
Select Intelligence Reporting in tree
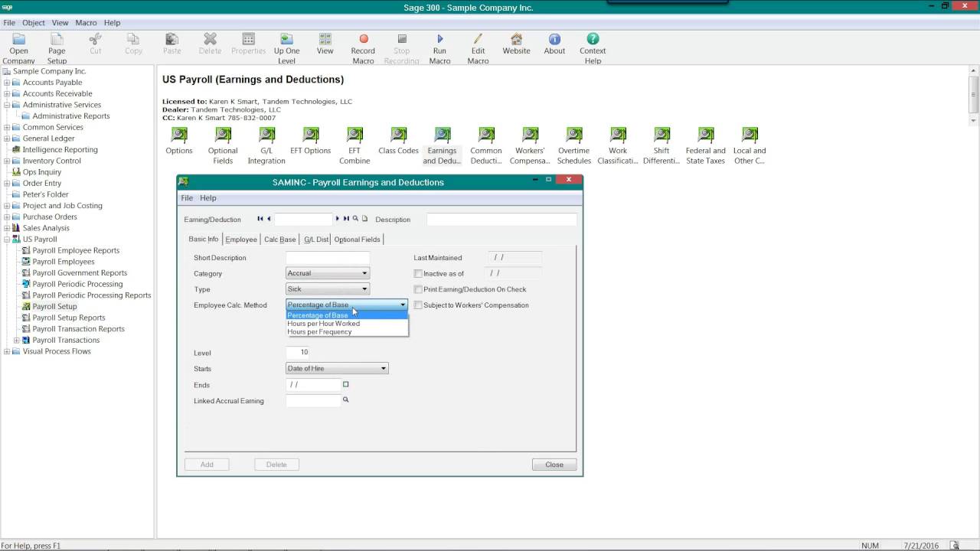click(60, 150)
